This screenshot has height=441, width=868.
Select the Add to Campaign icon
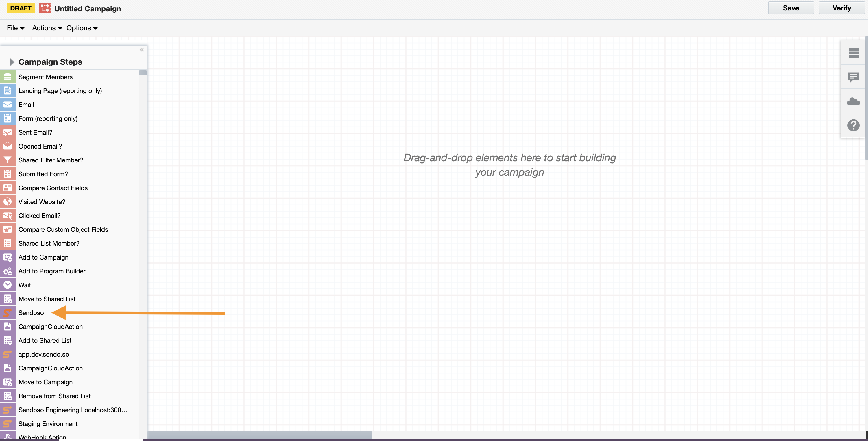click(x=8, y=257)
